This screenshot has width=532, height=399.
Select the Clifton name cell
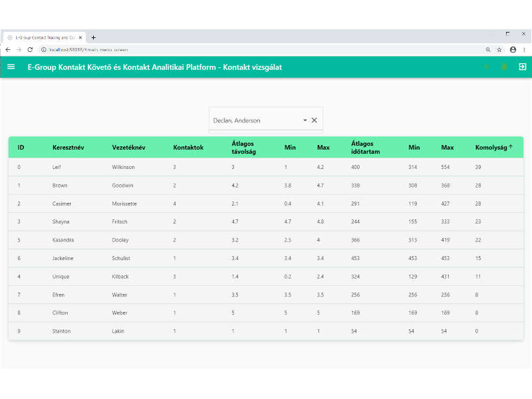click(60, 313)
